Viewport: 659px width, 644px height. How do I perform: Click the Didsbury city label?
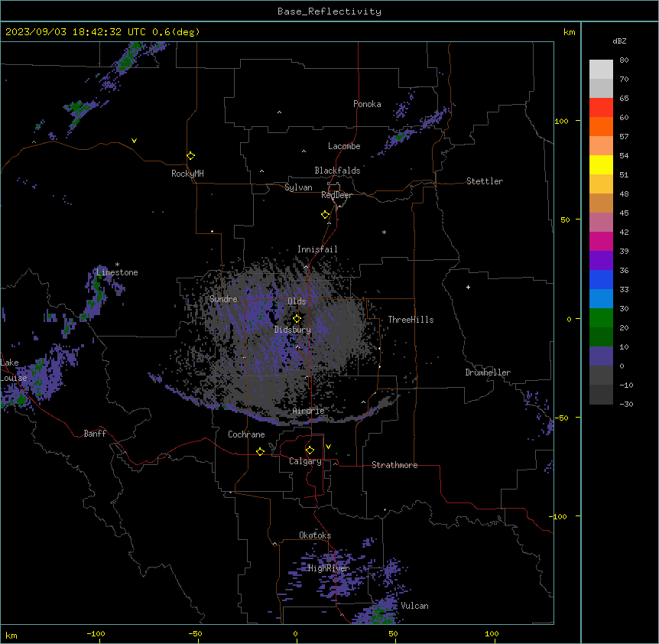coord(293,330)
